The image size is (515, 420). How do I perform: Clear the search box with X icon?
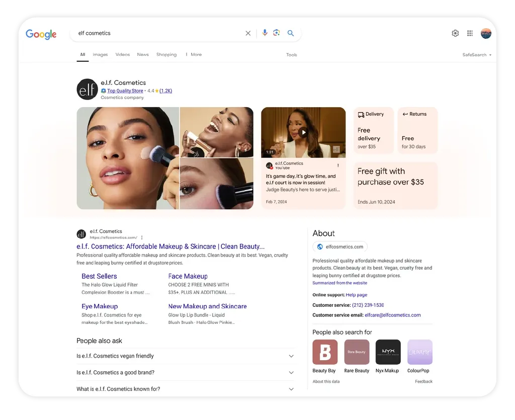tap(248, 33)
